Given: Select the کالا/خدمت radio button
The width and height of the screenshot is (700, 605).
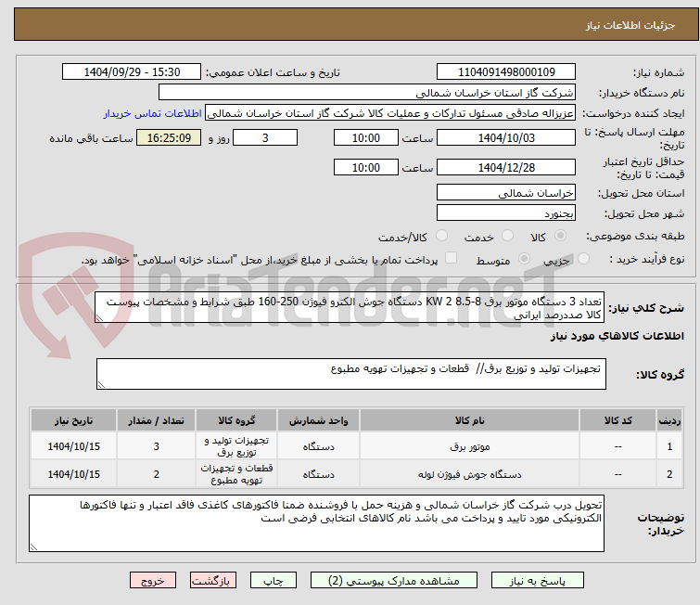Looking at the screenshot, I should pos(441,235).
